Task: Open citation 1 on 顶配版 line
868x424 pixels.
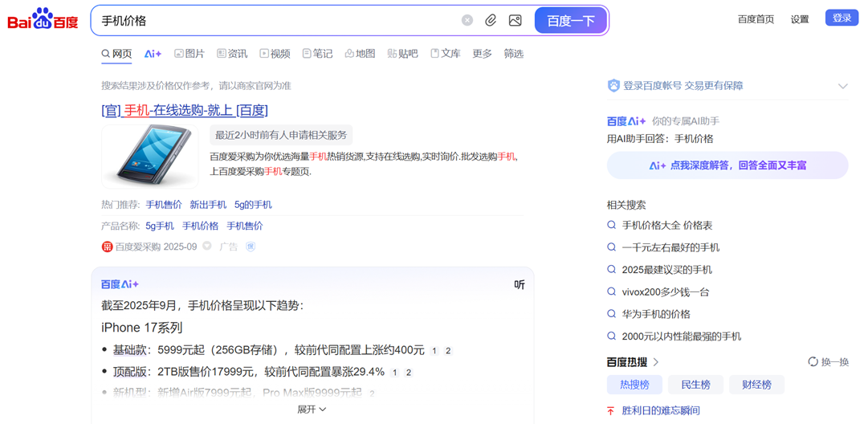Action: (x=394, y=373)
